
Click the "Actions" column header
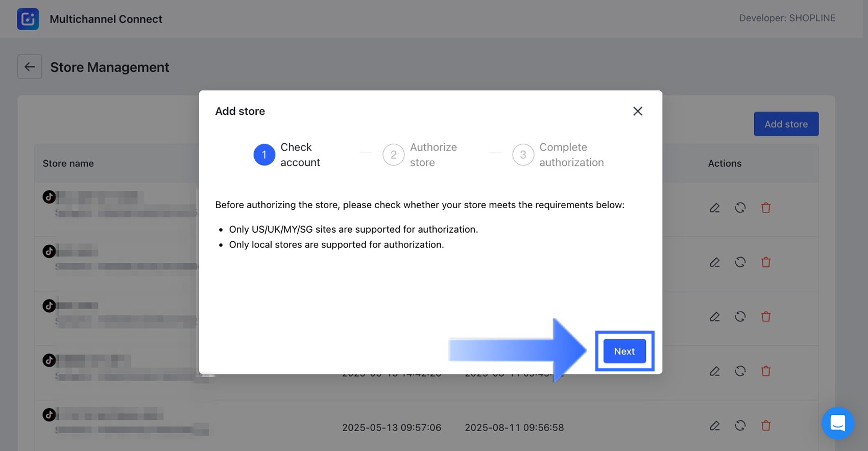[x=725, y=163]
